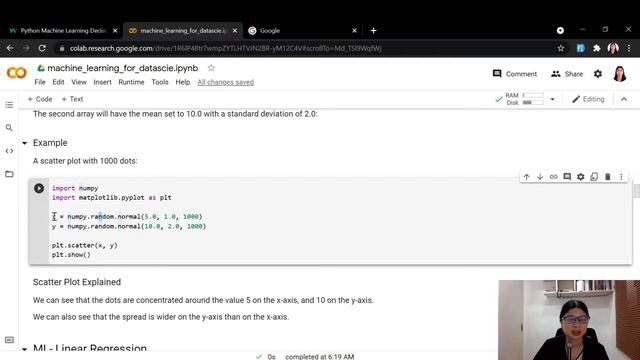Viewport: 640px width, 360px height.
Task: Close the Google browser tab
Action: coord(354,31)
